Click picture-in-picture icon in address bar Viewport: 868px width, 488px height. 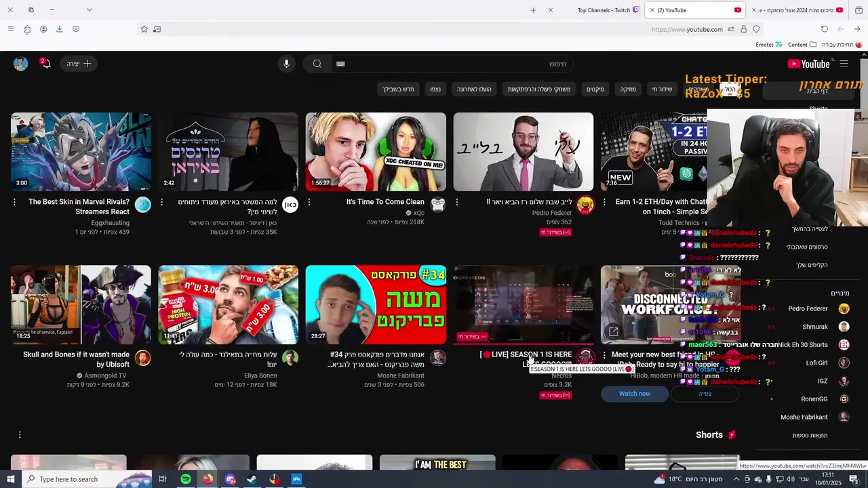pos(157,29)
